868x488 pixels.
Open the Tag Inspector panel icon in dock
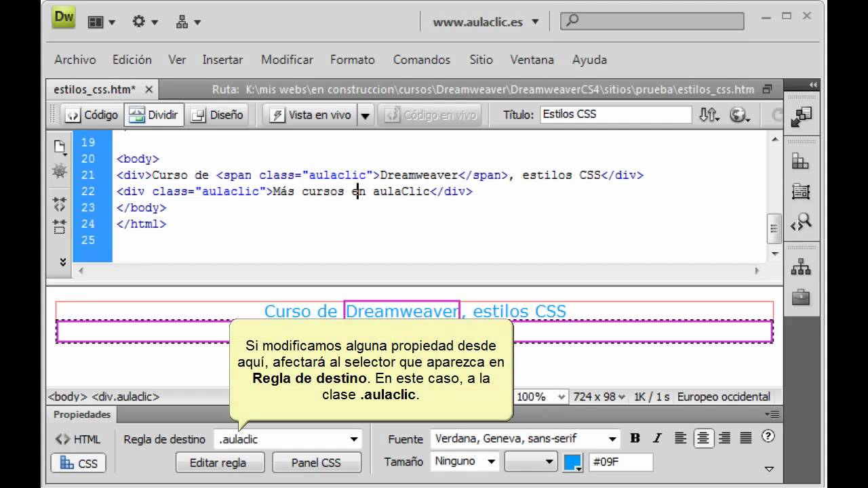pyautogui.click(x=801, y=222)
